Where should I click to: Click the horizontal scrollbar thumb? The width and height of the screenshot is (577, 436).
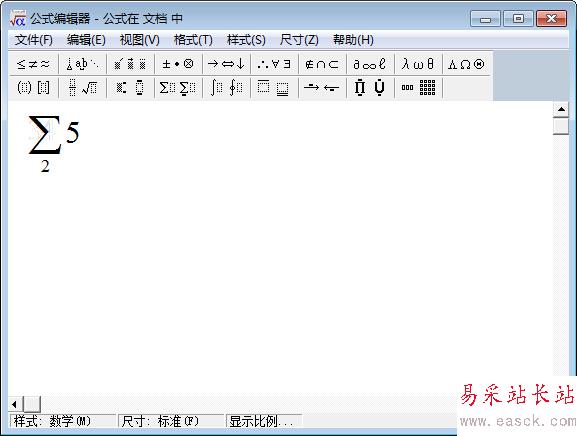[32, 405]
